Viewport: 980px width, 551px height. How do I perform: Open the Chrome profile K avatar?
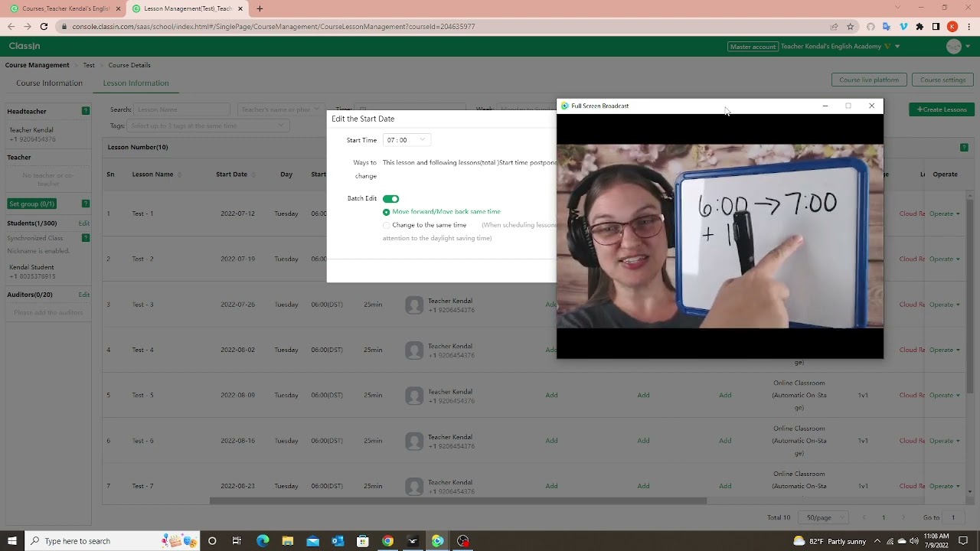point(952,26)
